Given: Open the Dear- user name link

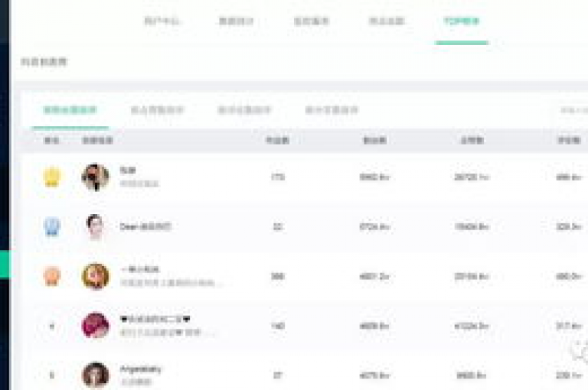Looking at the screenshot, I should pos(145,226).
